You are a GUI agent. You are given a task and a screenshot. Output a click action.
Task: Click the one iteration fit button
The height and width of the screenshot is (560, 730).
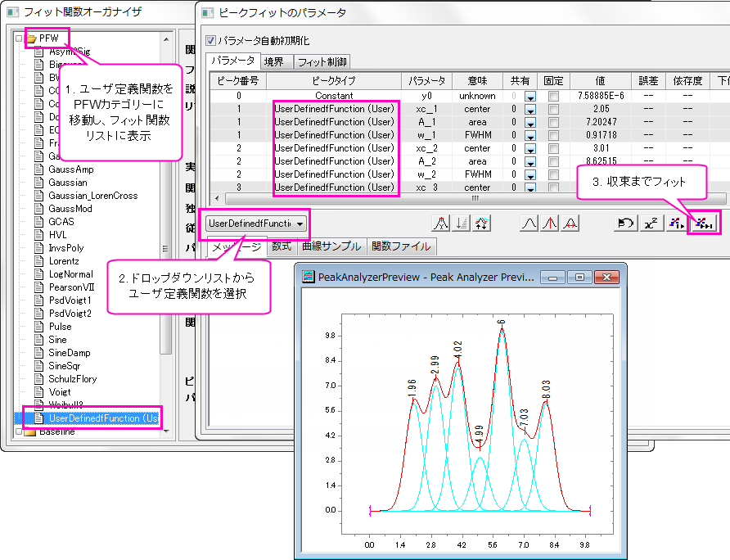click(677, 224)
